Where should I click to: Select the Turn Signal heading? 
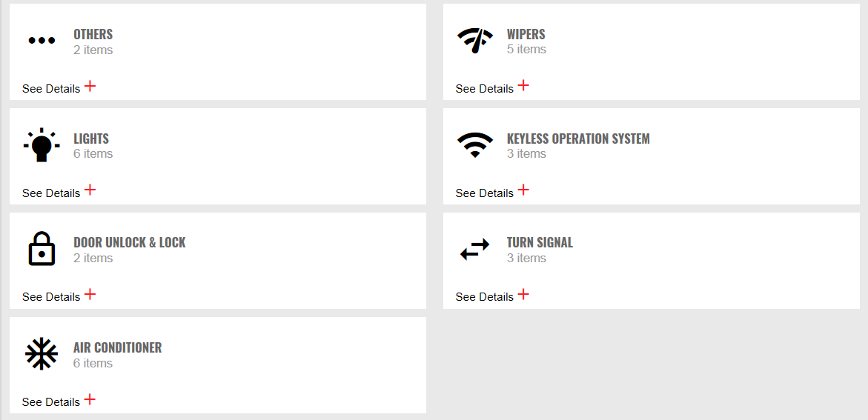click(x=540, y=242)
